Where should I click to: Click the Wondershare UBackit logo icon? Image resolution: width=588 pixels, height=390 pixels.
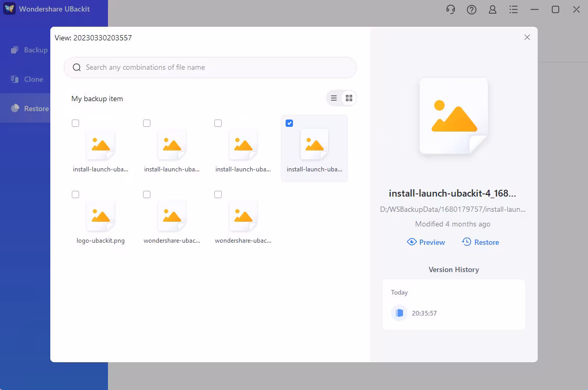pos(9,8)
